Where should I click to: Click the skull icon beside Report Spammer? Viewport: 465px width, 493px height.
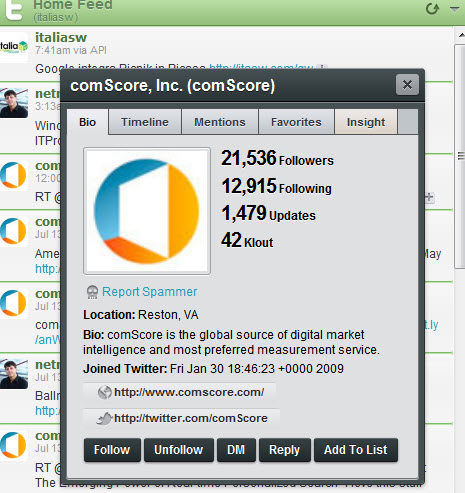click(x=92, y=292)
